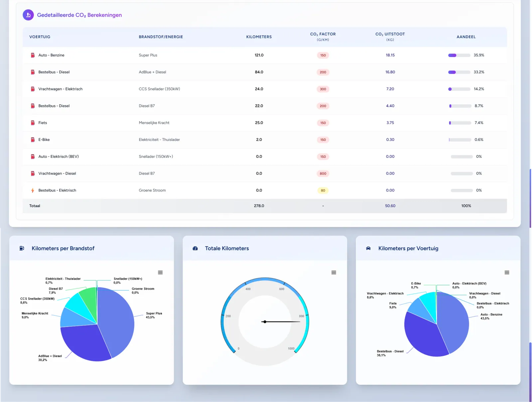The height and width of the screenshot is (402, 532).
Task: Click the car icon beside Kilometers per Voertuig
Action: coord(368,248)
